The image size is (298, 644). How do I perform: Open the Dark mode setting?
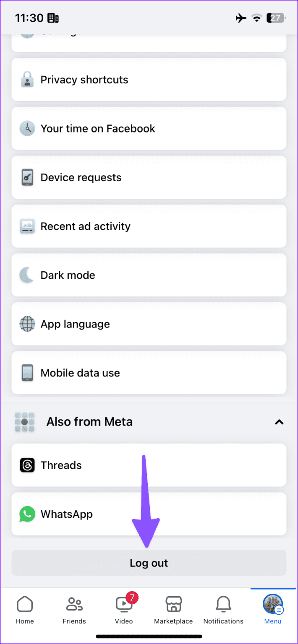[149, 275]
